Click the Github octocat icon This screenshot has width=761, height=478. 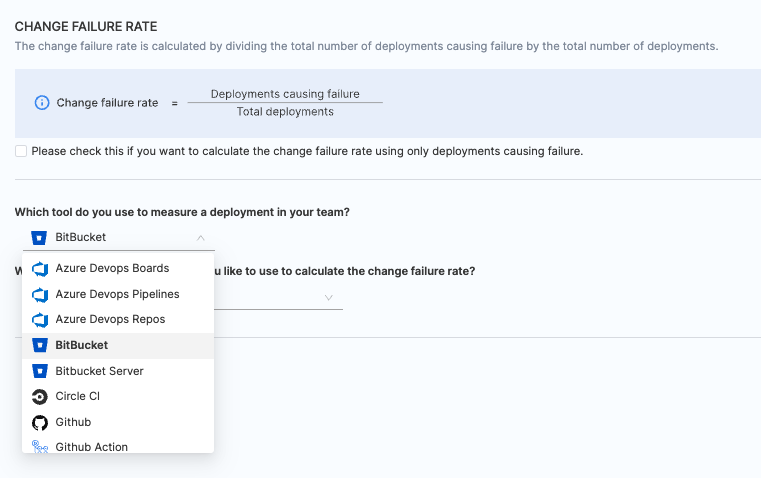click(40, 422)
